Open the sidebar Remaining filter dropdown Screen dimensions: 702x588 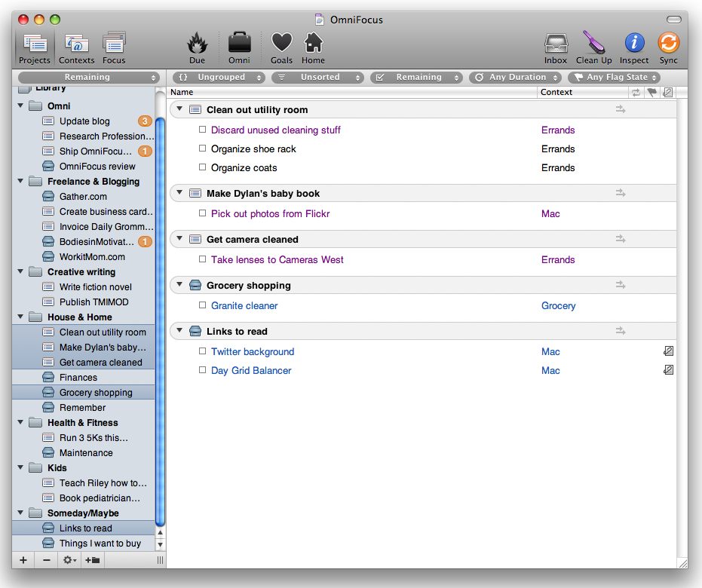coord(89,78)
